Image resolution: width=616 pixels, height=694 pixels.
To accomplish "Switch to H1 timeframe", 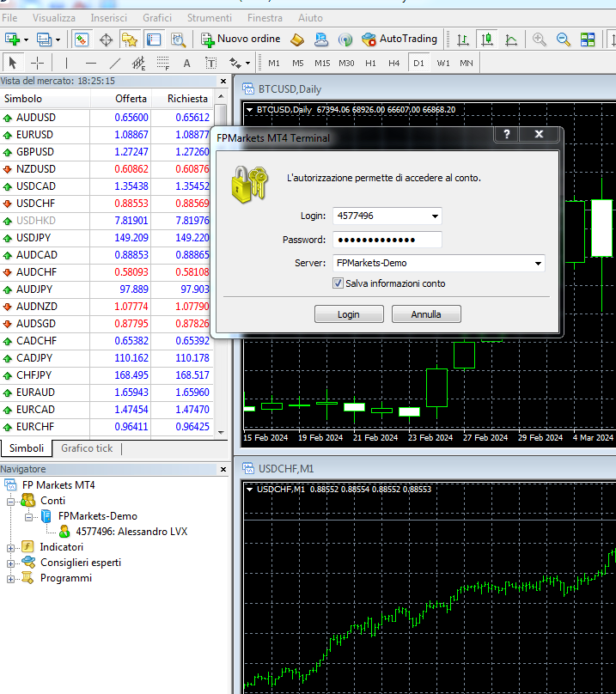I will tap(370, 64).
